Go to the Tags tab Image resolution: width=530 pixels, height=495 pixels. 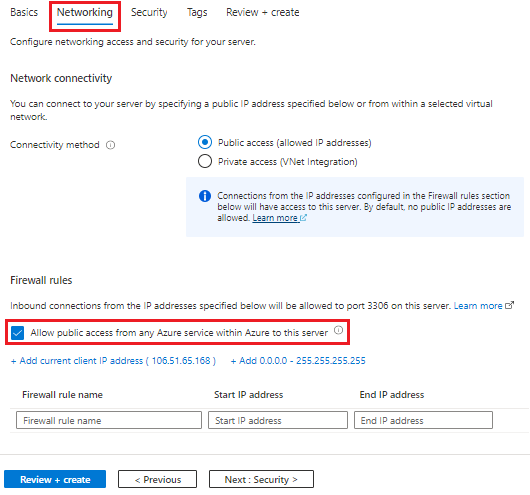point(197,13)
